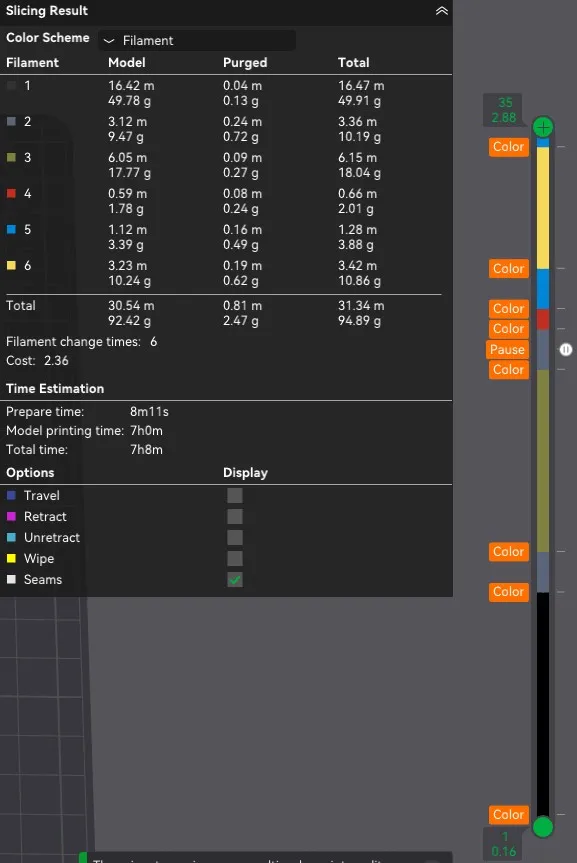Click the filament 6 yellow color swatch
This screenshot has width=577, height=863.
(x=11, y=265)
